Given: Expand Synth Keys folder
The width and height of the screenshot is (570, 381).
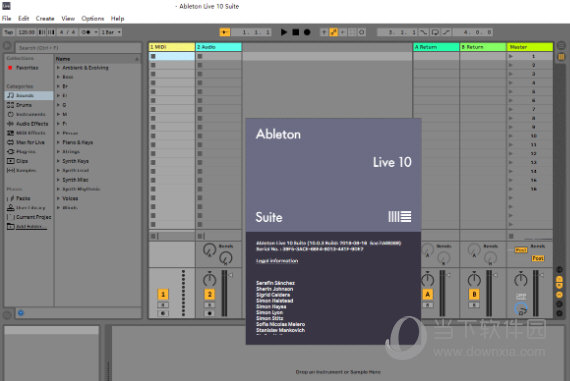Looking at the screenshot, I should (58, 161).
